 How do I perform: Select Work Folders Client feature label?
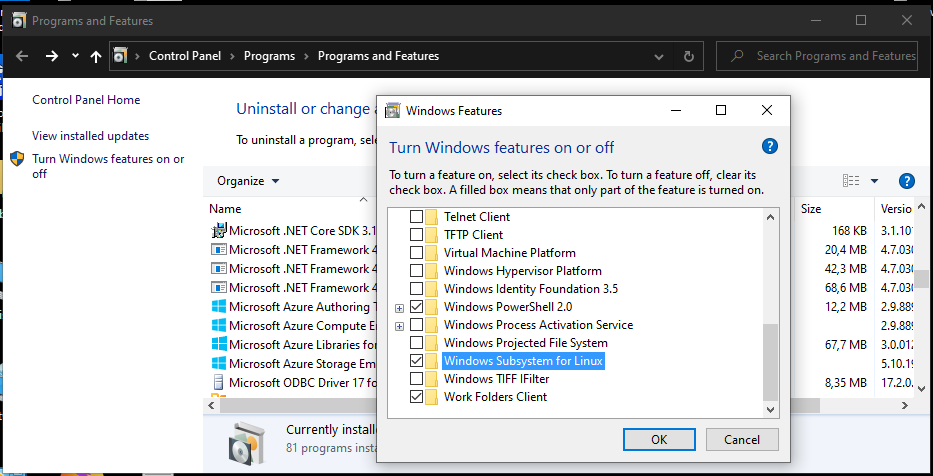[x=496, y=397]
